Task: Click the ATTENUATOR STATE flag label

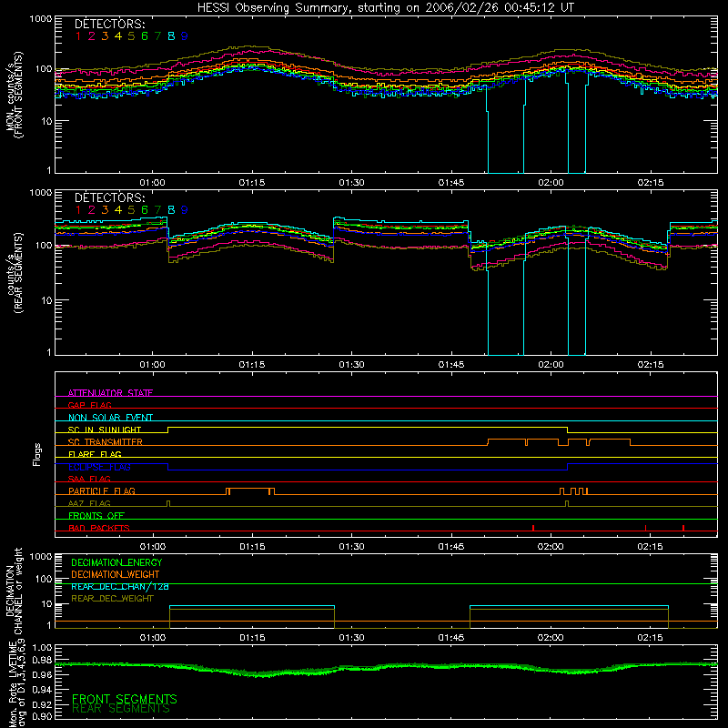Action: coord(110,393)
